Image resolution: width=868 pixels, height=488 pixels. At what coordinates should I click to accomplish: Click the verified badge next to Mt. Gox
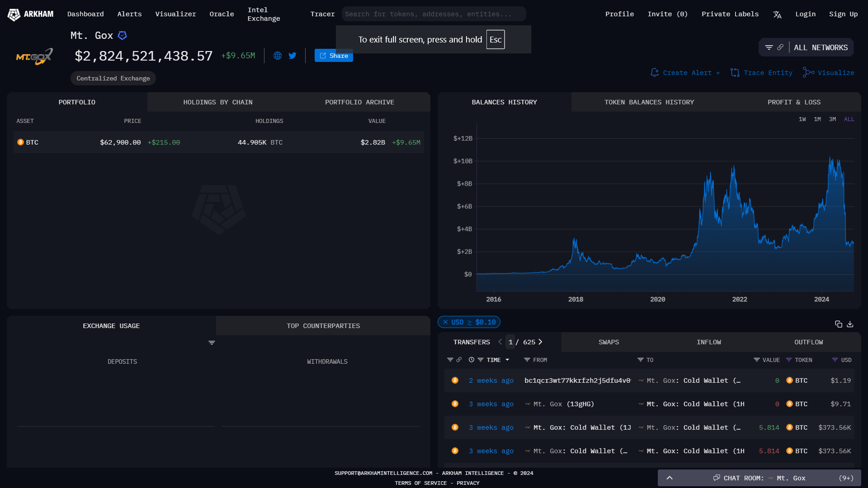[x=123, y=35]
